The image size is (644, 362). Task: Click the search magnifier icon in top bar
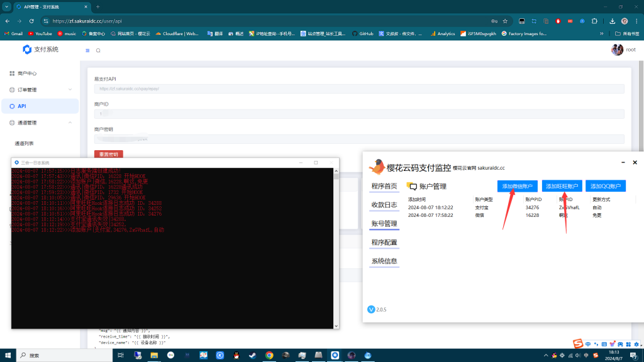(x=97, y=50)
